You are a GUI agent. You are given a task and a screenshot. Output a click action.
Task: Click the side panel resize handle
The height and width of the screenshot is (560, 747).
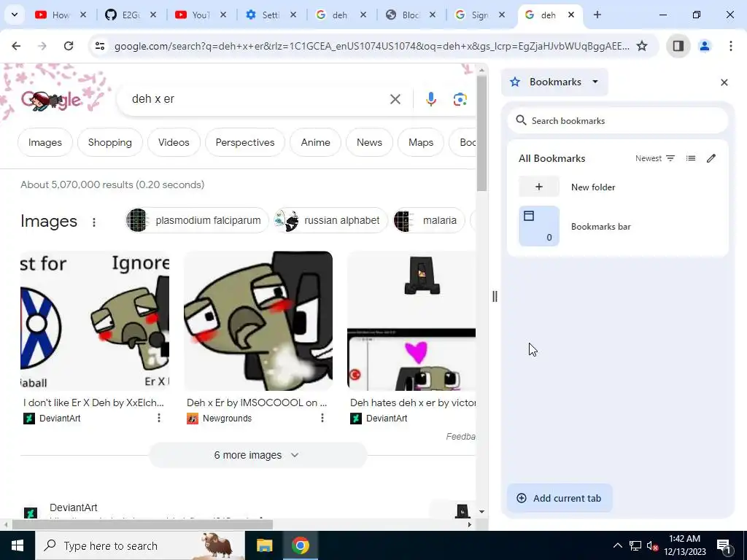coord(495,297)
